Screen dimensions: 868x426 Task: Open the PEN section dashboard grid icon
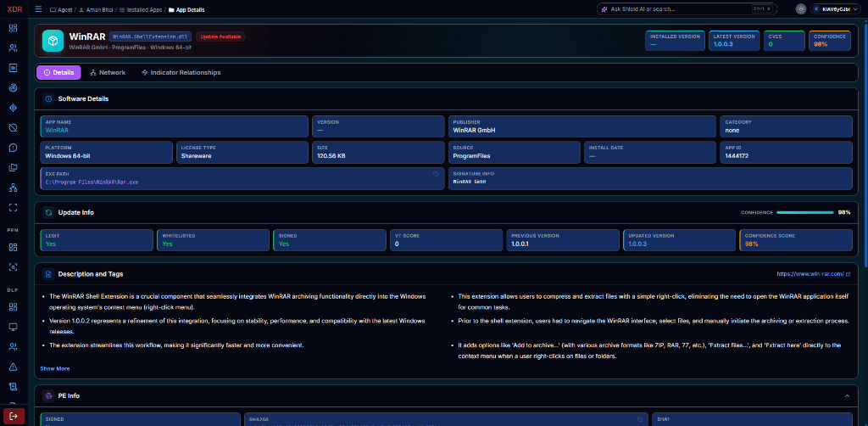pyautogui.click(x=14, y=246)
